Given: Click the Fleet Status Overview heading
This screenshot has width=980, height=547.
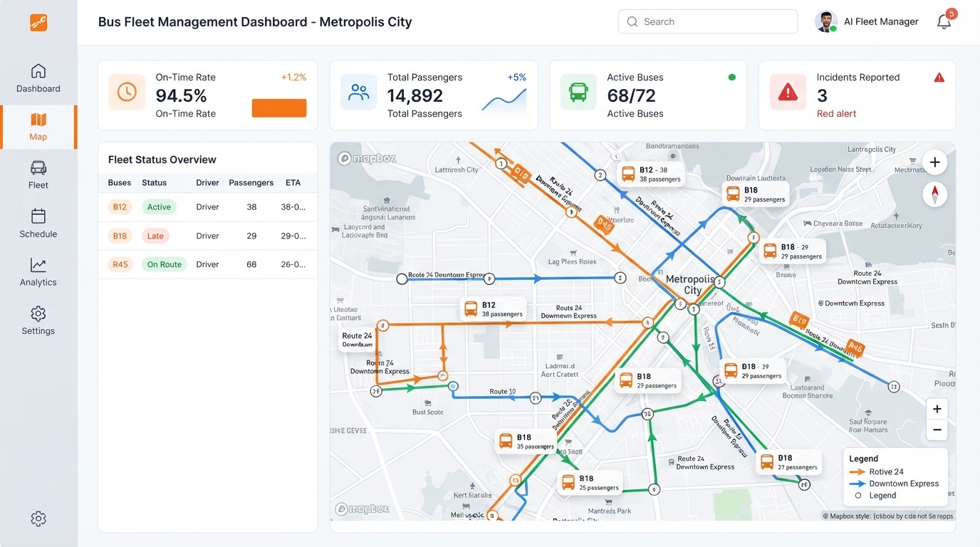Looking at the screenshot, I should point(162,160).
